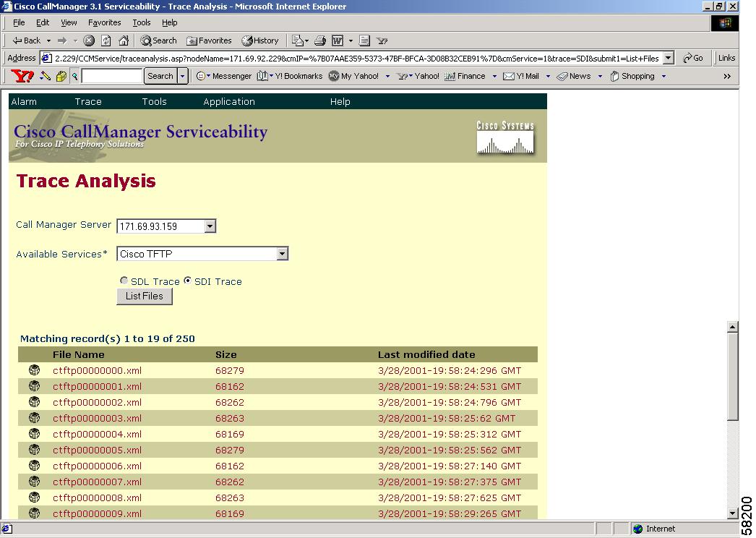756x538 pixels.
Task: Show more Yahoo toolbar items chevron
Action: 727,76
